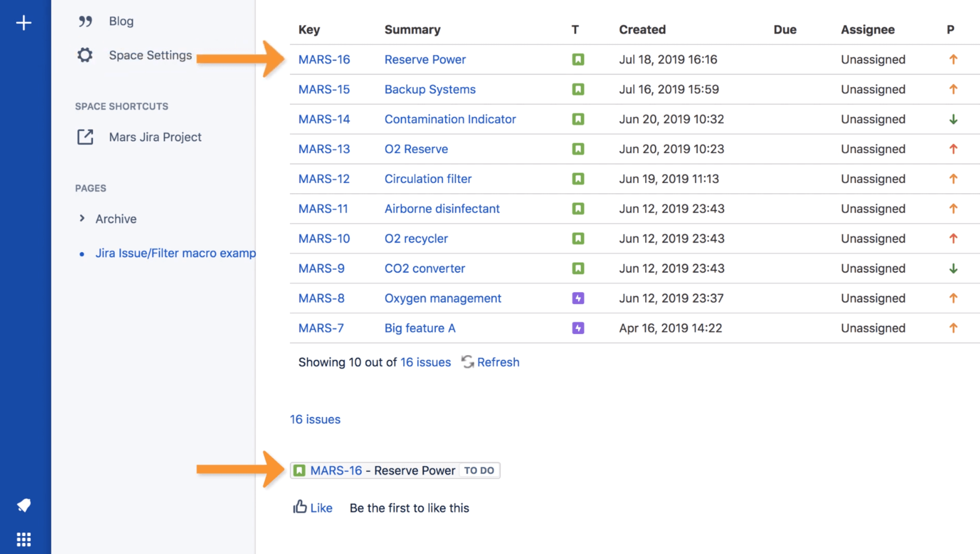Click the TO DO status badge on MARS-16

click(479, 470)
